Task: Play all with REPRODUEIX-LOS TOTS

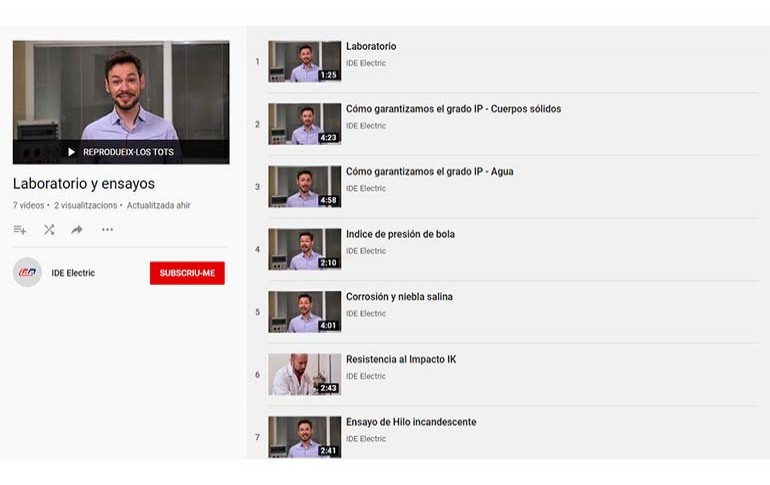Action: [121, 152]
